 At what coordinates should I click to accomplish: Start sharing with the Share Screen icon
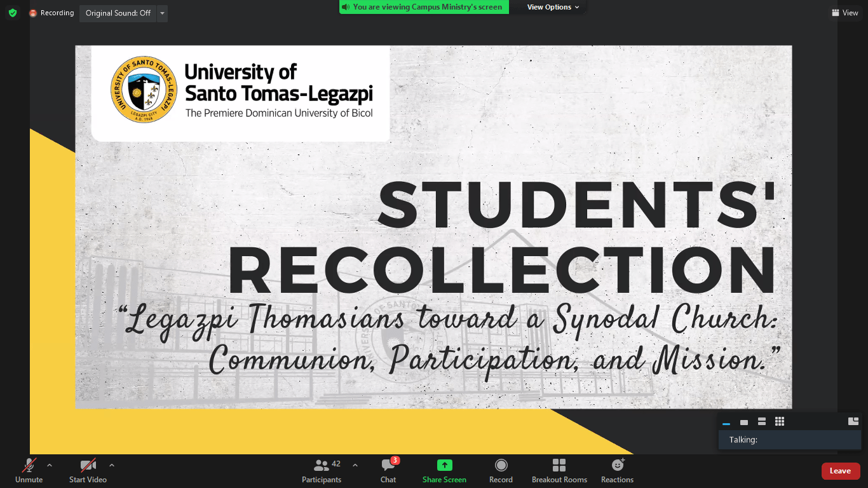pos(444,470)
